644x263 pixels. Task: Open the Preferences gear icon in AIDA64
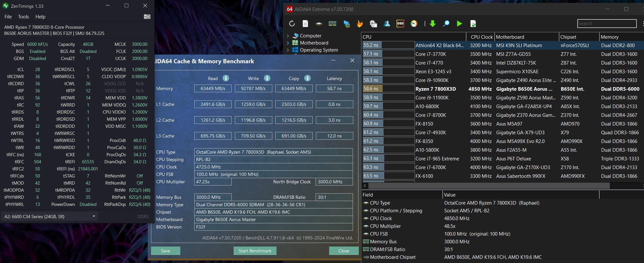tap(373, 24)
